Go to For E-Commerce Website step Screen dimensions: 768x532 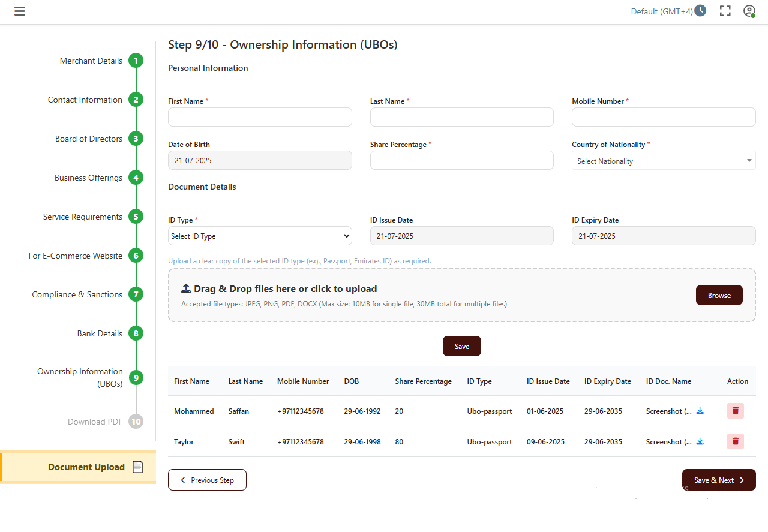coord(76,256)
